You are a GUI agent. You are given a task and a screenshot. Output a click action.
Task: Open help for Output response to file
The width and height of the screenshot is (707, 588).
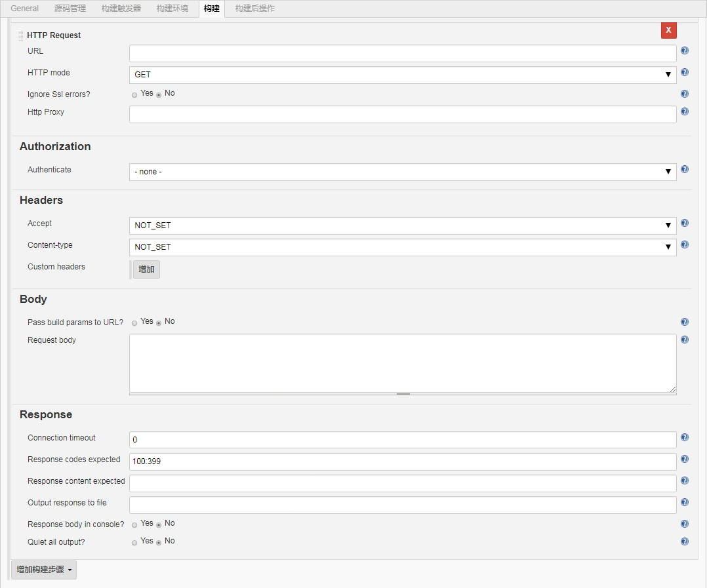tap(685, 502)
